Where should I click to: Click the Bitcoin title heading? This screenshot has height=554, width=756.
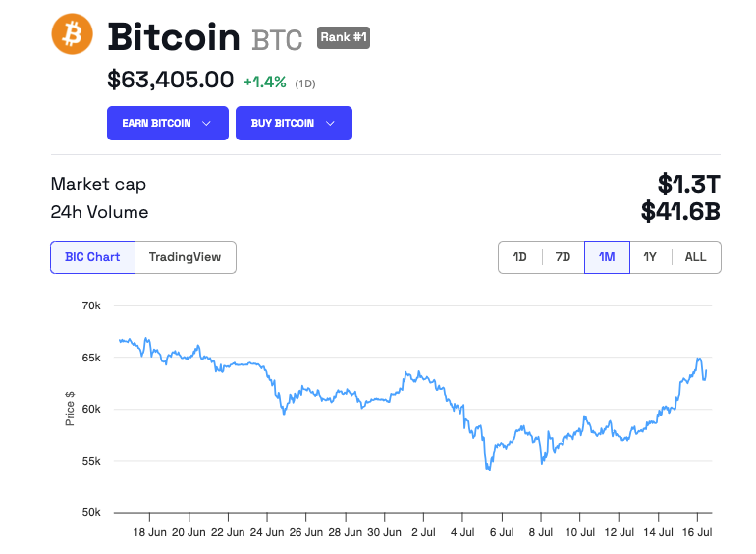pos(174,37)
